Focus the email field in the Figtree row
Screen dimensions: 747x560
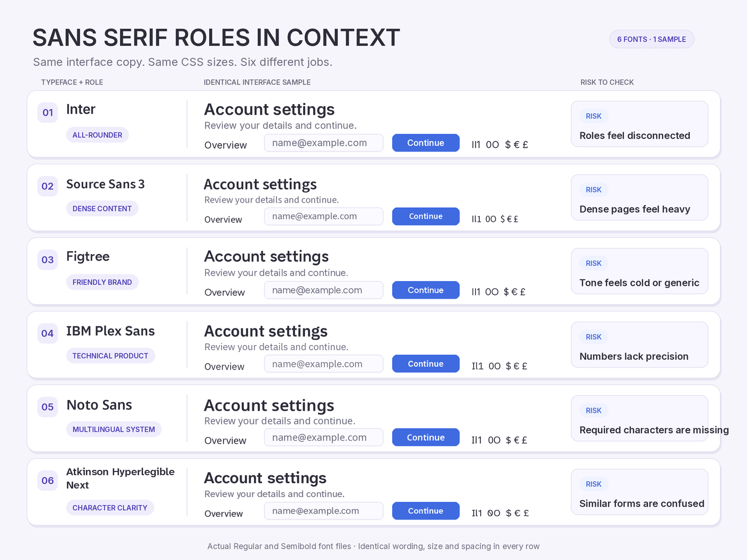click(324, 290)
